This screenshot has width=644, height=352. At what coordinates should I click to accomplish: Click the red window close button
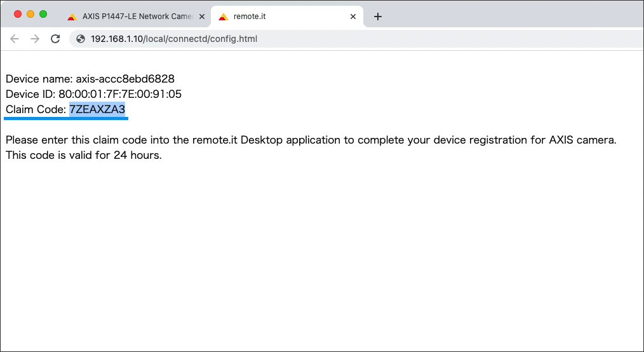pyautogui.click(x=18, y=15)
